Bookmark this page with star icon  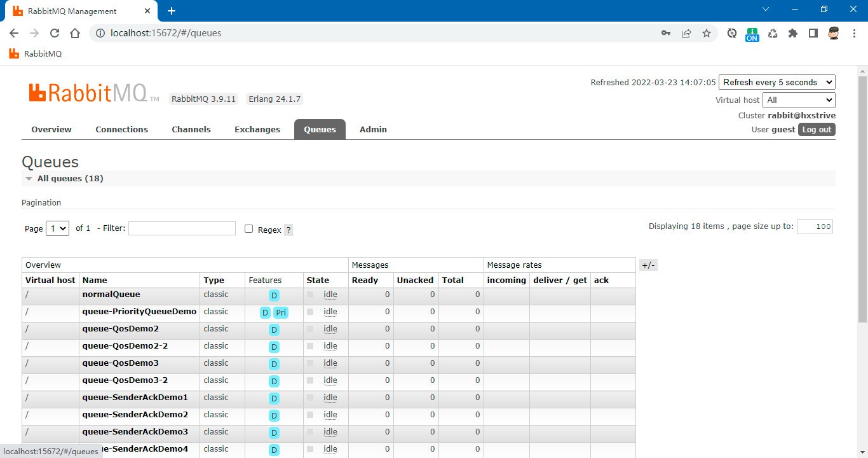(707, 33)
